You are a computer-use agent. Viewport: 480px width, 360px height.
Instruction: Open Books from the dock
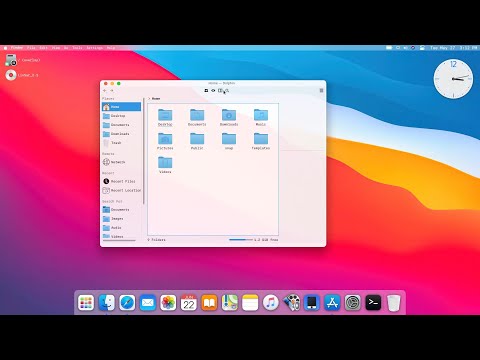click(209, 303)
